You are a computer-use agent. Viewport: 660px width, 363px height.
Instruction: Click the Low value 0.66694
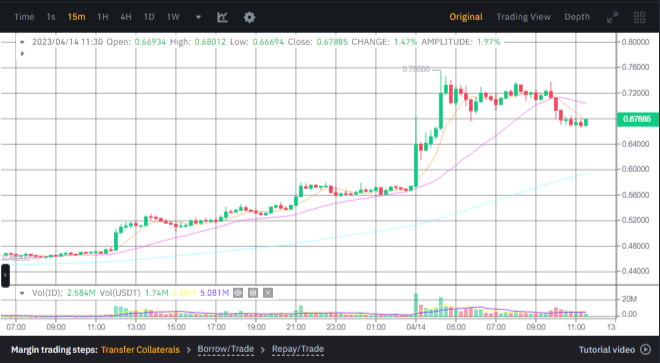click(268, 42)
